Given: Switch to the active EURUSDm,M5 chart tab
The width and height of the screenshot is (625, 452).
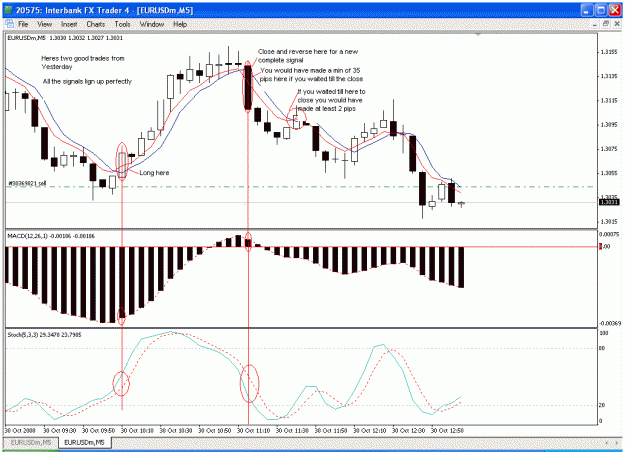Looking at the screenshot, I should (84, 442).
